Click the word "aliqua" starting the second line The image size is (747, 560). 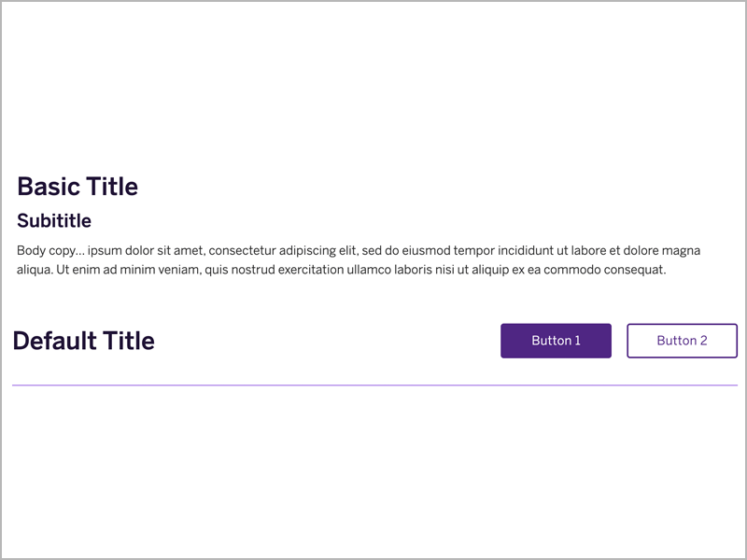pos(35,270)
